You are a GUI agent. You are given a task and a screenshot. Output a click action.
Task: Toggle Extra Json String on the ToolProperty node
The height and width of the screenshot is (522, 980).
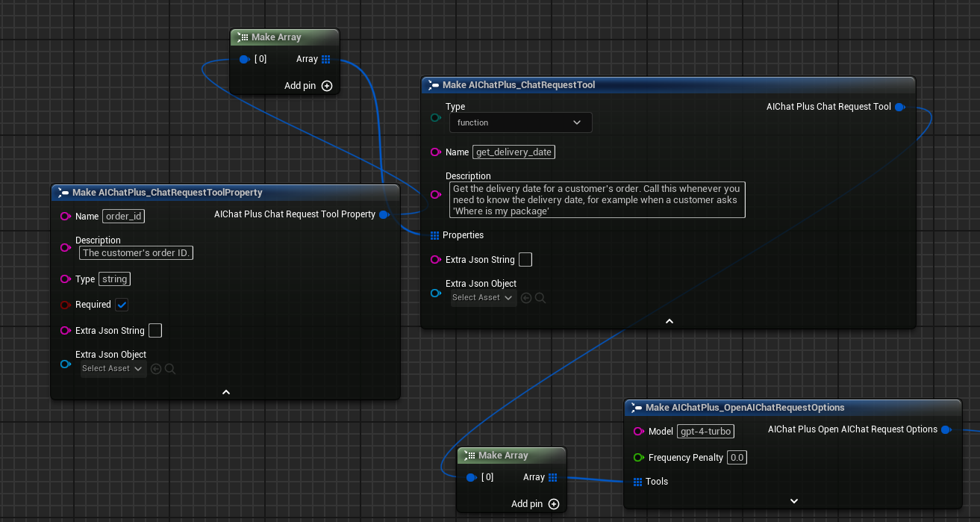click(x=155, y=330)
